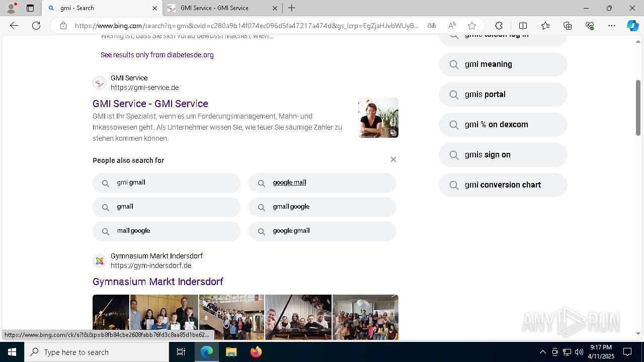Open the taskbar clock and date
This screenshot has width=644, height=362.
click(601, 352)
